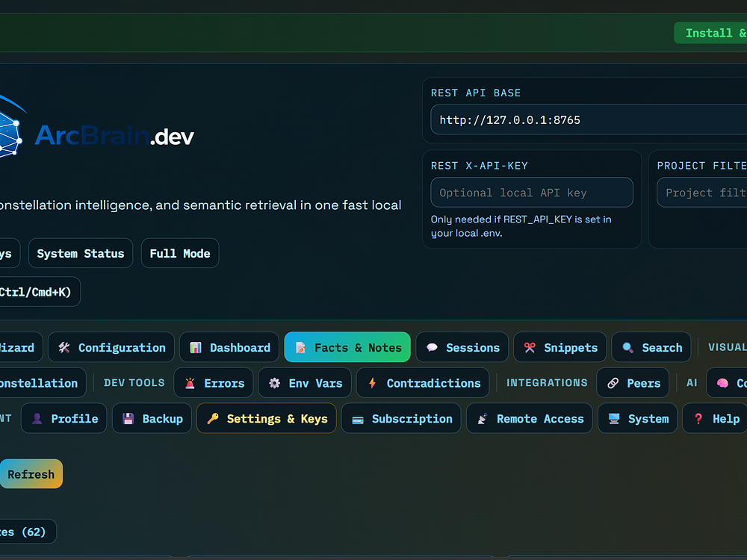747x560 pixels.
Task: Open the Peers integration tab
Action: (x=633, y=383)
